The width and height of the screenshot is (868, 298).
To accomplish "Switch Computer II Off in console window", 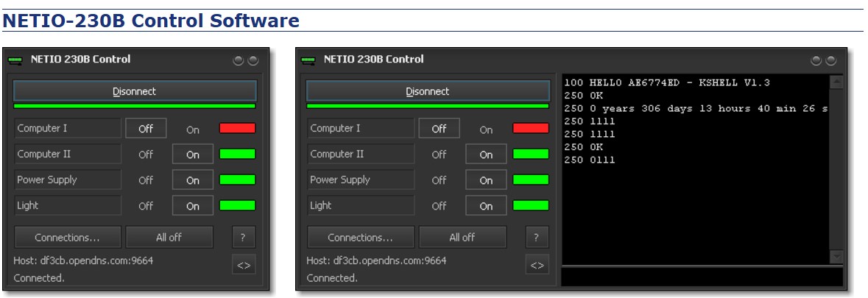I will (x=439, y=155).
